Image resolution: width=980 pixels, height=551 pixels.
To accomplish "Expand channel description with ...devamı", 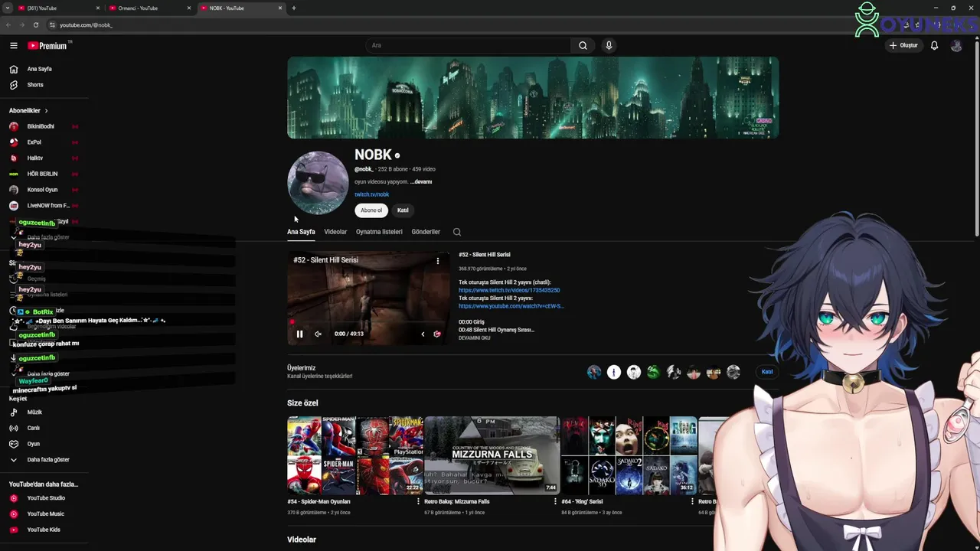I will pyautogui.click(x=421, y=182).
